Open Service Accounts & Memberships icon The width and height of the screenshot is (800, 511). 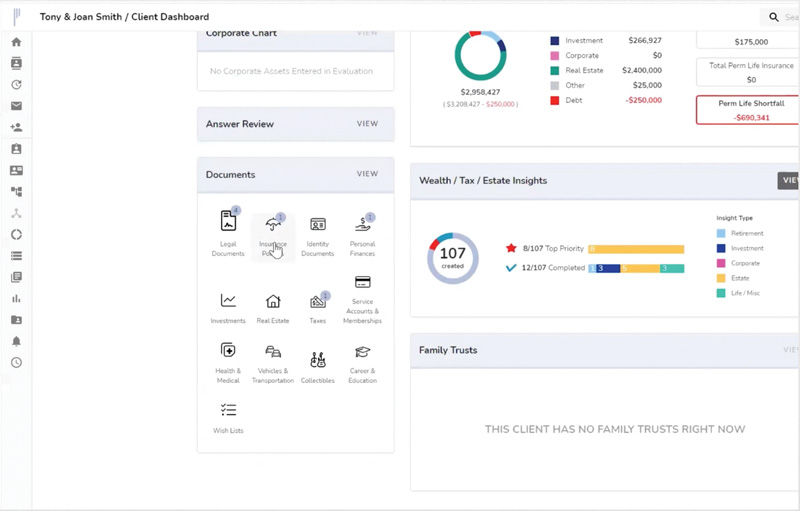tap(363, 282)
